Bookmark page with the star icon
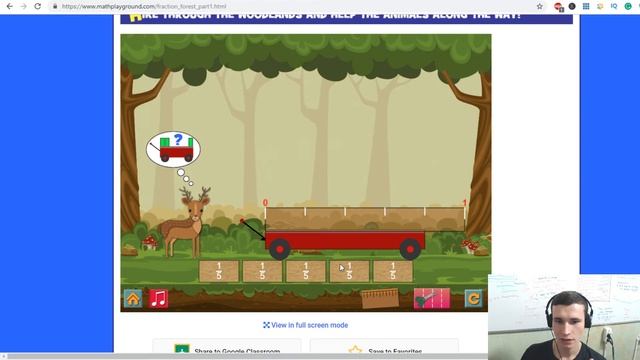640x360 pixels. 540,6
